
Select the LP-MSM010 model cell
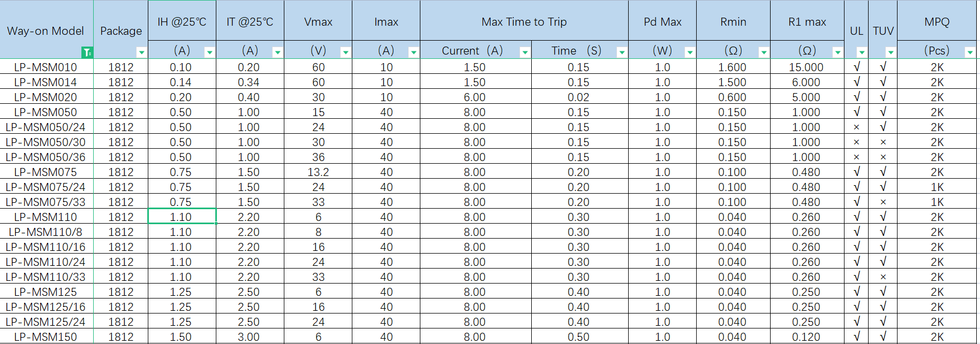(x=46, y=67)
